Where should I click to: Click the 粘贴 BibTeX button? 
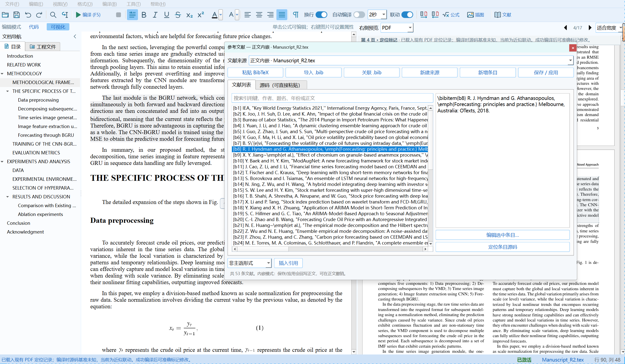[255, 73]
